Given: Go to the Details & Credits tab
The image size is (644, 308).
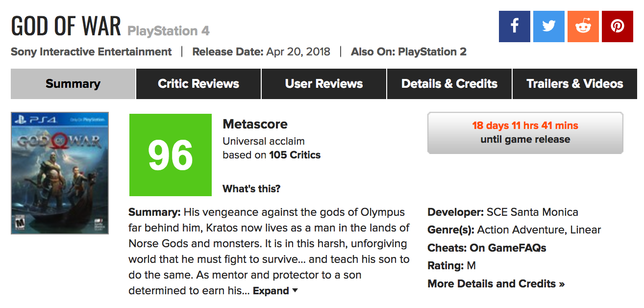Looking at the screenshot, I should click(x=449, y=84).
